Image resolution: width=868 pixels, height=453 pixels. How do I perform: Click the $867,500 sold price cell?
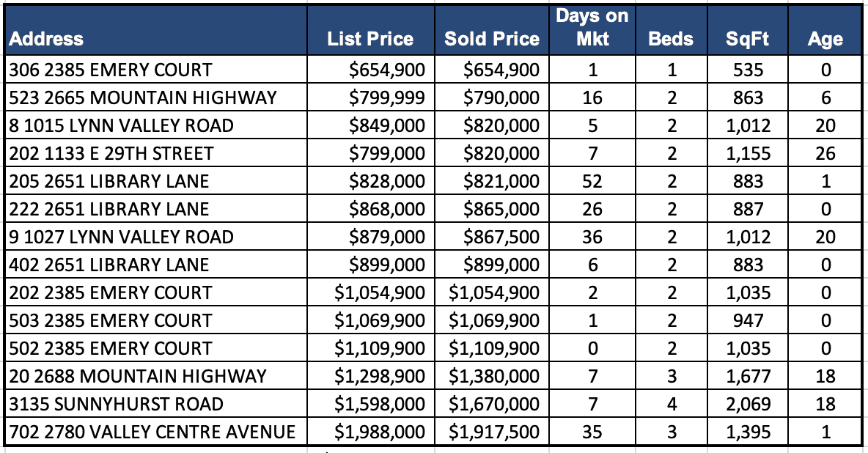(501, 237)
